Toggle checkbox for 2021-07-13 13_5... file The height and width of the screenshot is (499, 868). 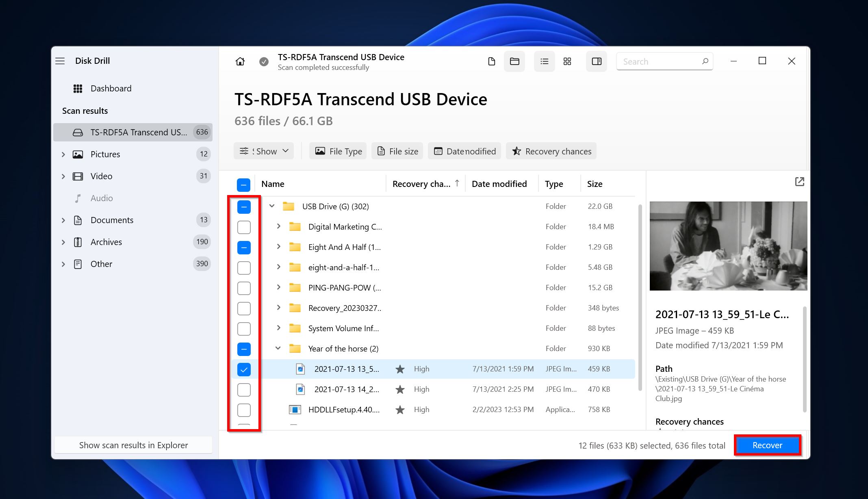click(244, 369)
